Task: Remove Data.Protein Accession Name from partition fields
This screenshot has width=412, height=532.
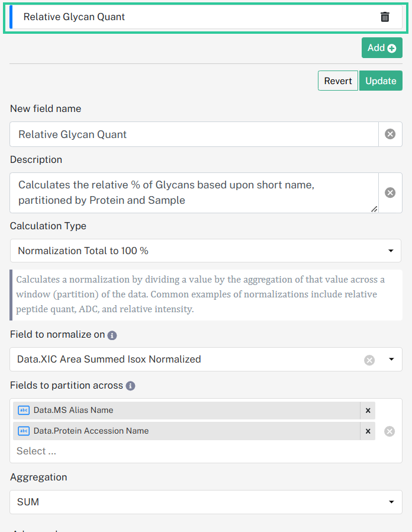Action: pyautogui.click(x=368, y=431)
